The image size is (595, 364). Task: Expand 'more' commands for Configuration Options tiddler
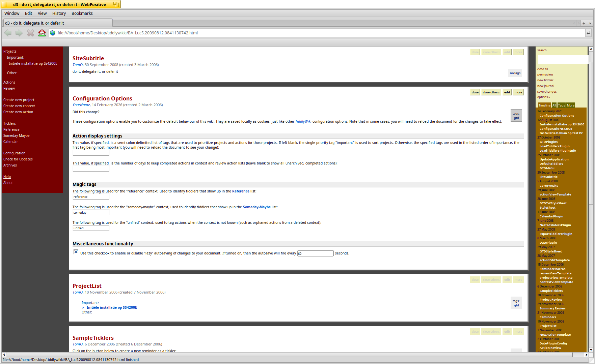pyautogui.click(x=518, y=92)
